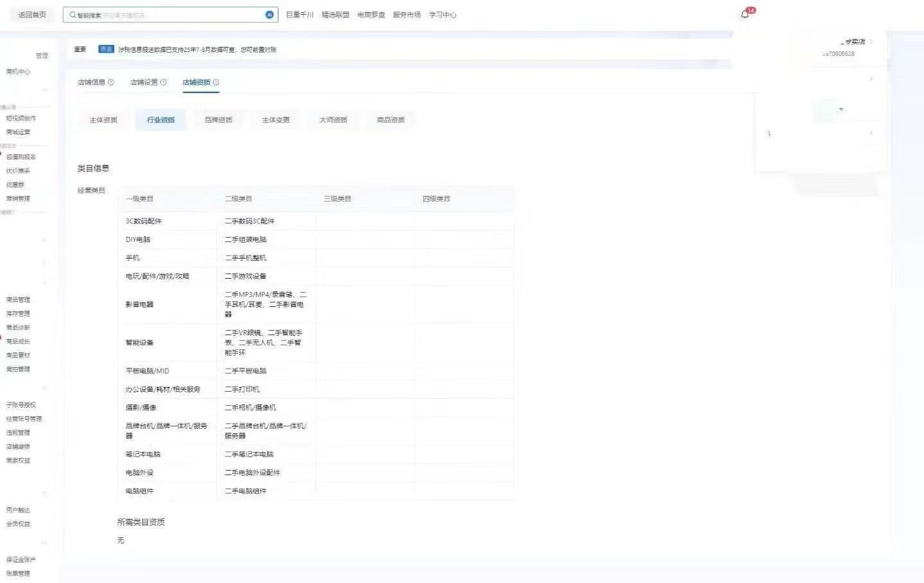Click the 返回首页 button
The height and width of the screenshot is (583, 924).
(32, 15)
